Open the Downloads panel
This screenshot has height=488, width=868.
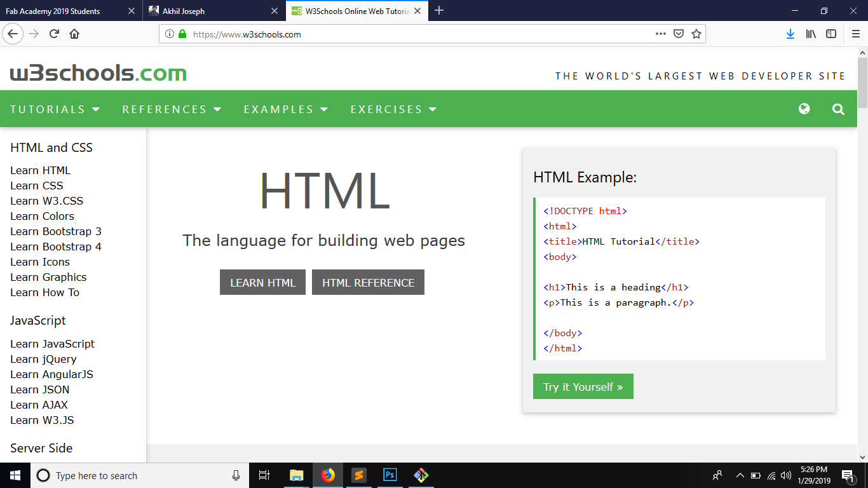pos(790,34)
